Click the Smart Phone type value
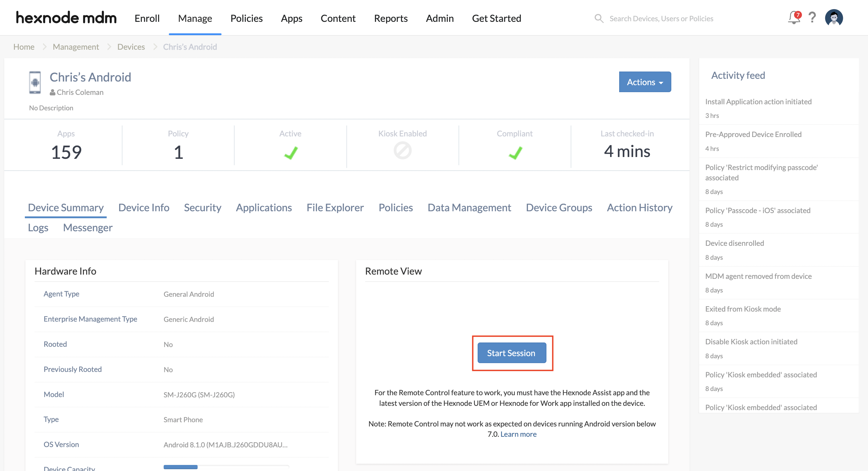The height and width of the screenshot is (471, 868). [183, 419]
